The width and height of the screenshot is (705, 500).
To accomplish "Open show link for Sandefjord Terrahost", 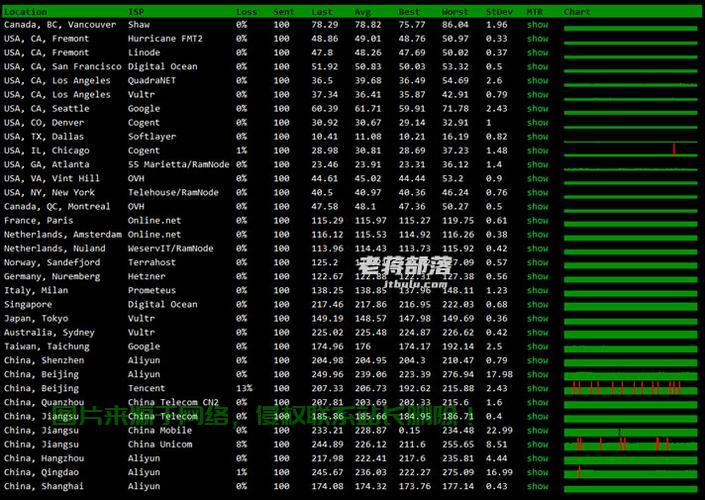I will pyautogui.click(x=537, y=262).
